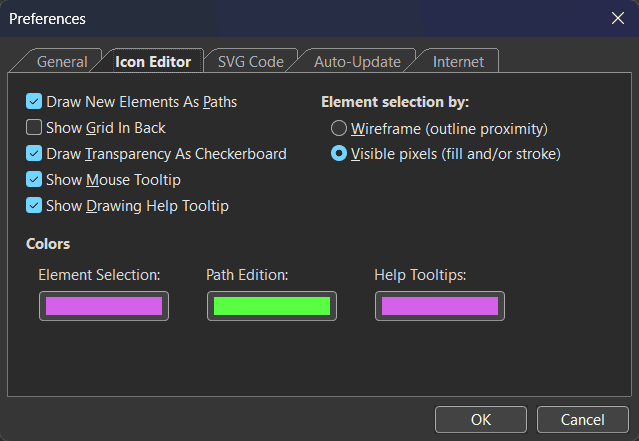Open the SVG Code tab
Screen dimensions: 639x441
[x=250, y=62]
